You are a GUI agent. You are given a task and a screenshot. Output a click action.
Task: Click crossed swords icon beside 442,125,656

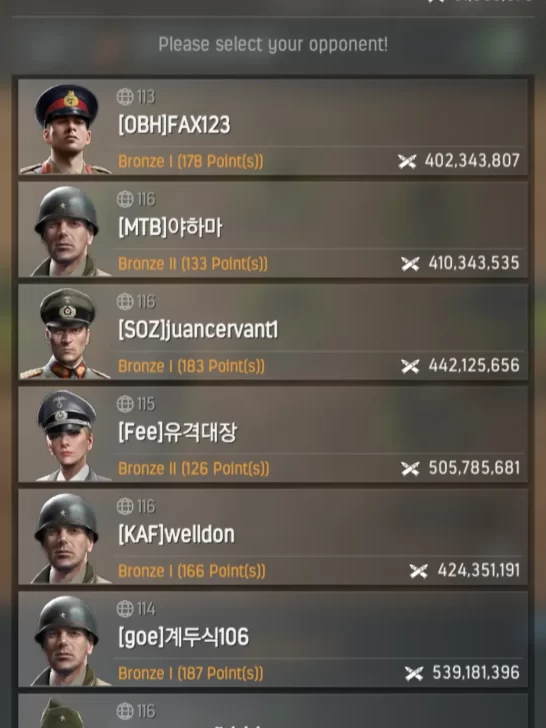click(x=410, y=366)
